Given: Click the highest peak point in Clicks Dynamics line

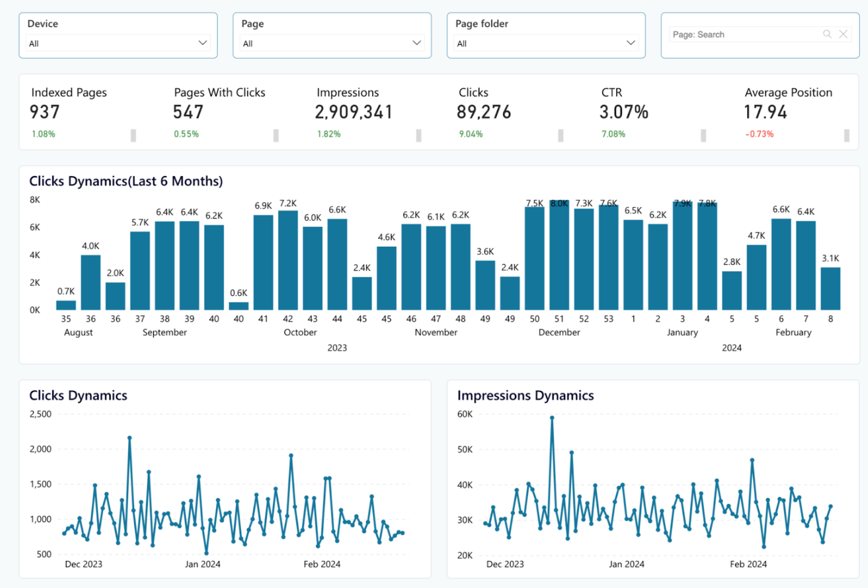Looking at the screenshot, I should (129, 438).
